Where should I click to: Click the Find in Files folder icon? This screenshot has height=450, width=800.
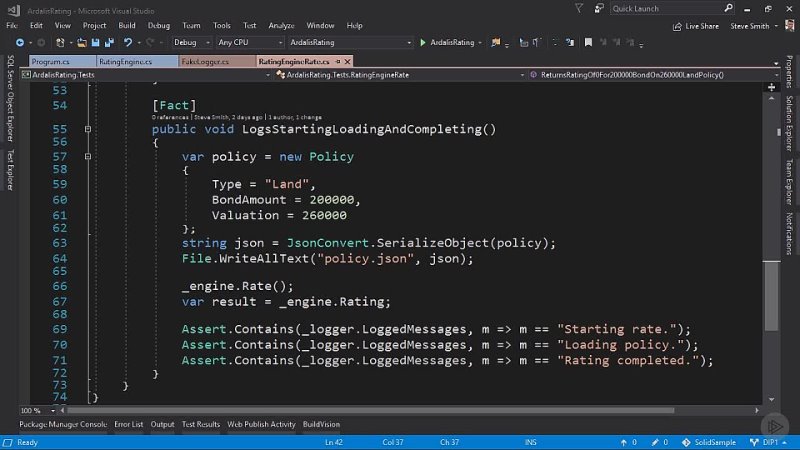coord(495,43)
